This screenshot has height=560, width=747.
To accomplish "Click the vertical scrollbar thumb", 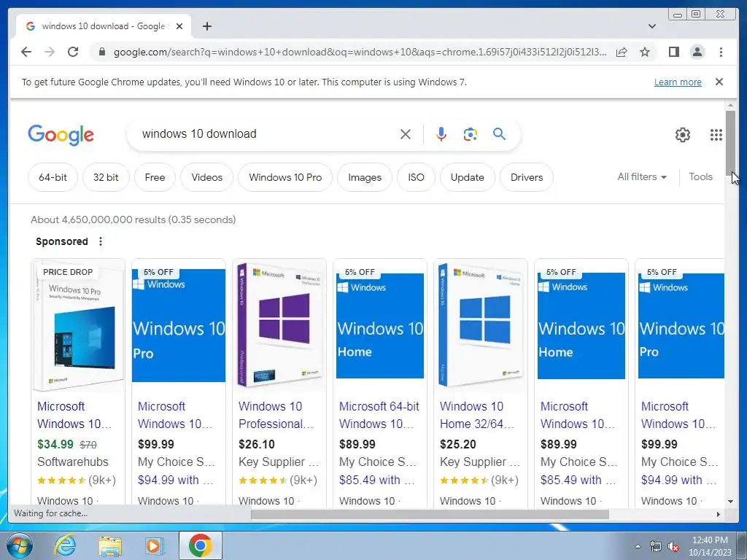I will (x=729, y=142).
